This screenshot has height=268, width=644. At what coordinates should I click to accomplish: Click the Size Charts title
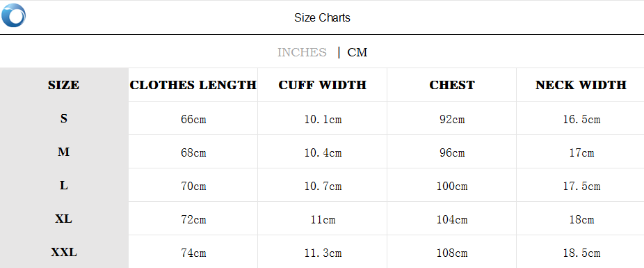322,17
